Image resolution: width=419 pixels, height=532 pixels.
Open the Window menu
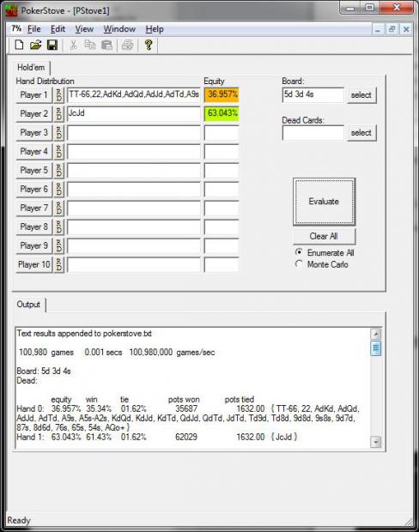(119, 29)
